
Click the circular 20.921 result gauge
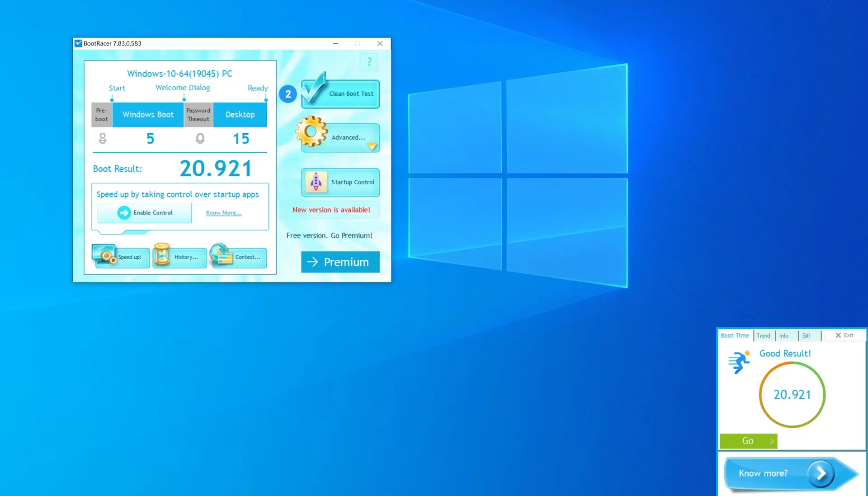pos(792,395)
